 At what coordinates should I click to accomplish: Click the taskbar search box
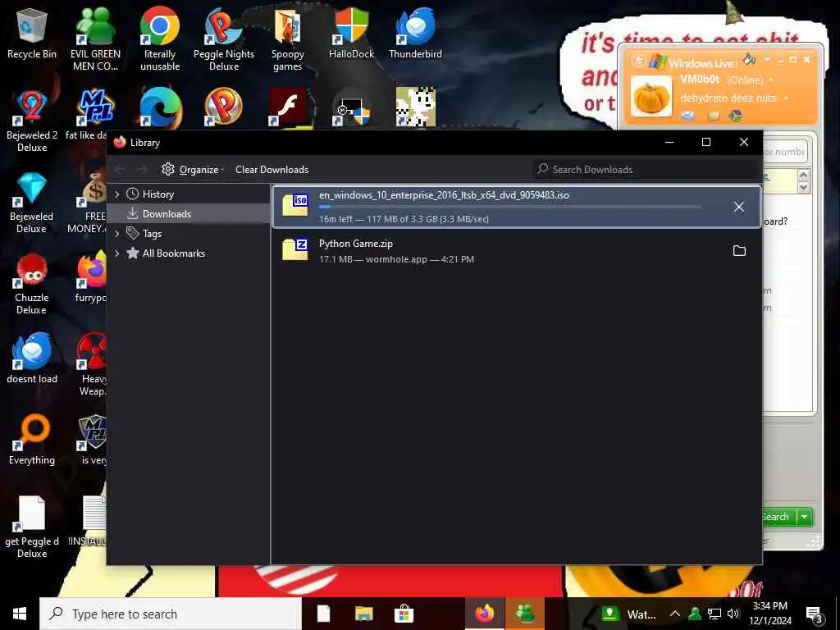pos(171,614)
